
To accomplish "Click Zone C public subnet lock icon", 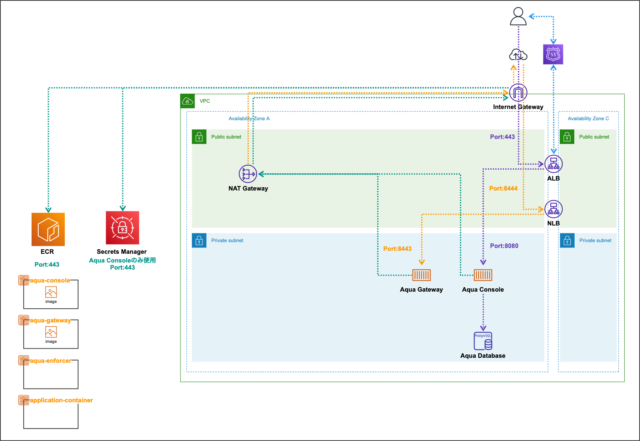I will 567,137.
